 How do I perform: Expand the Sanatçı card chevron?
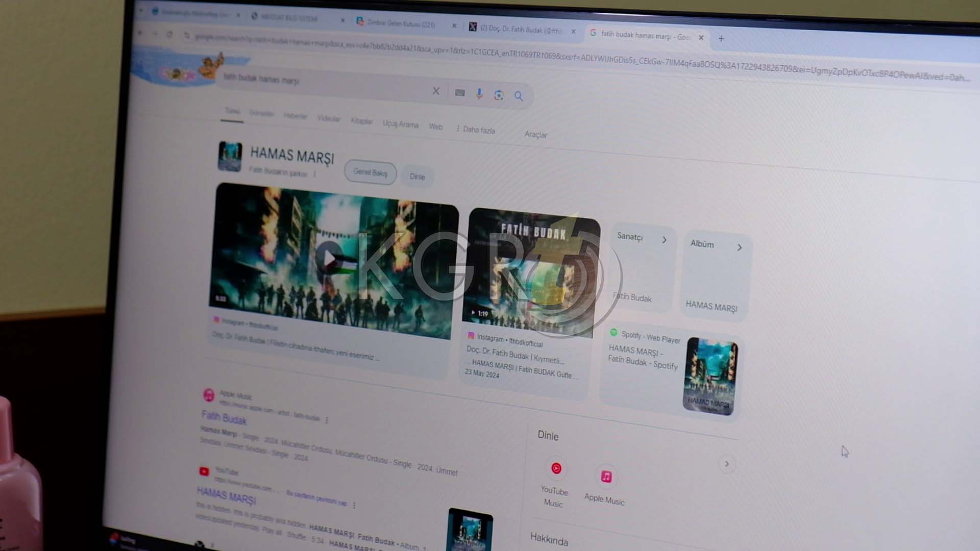tap(664, 240)
